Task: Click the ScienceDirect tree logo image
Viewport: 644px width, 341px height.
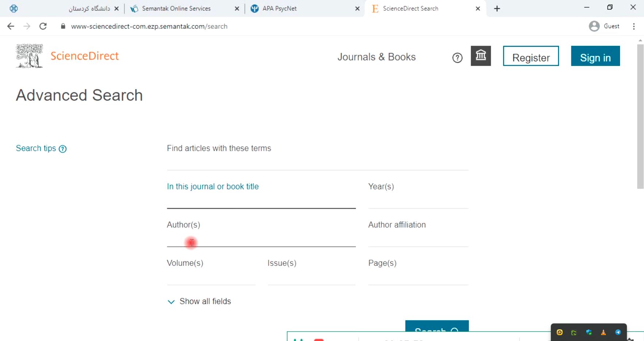Action: pyautogui.click(x=29, y=56)
